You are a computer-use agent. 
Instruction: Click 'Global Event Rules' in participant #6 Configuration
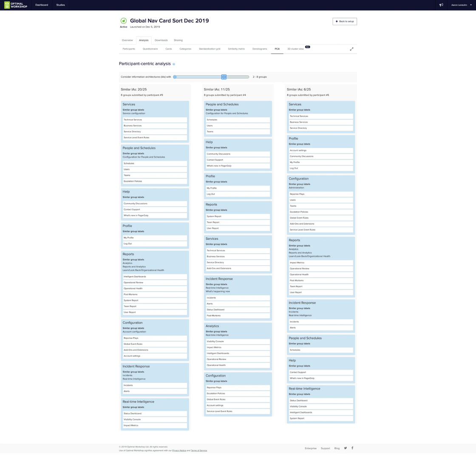click(x=321, y=218)
